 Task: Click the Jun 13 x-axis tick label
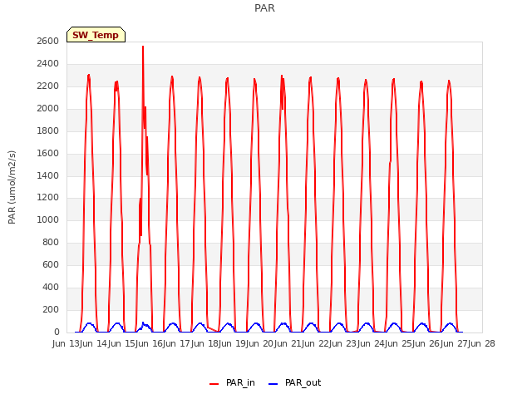[x=66, y=343]
